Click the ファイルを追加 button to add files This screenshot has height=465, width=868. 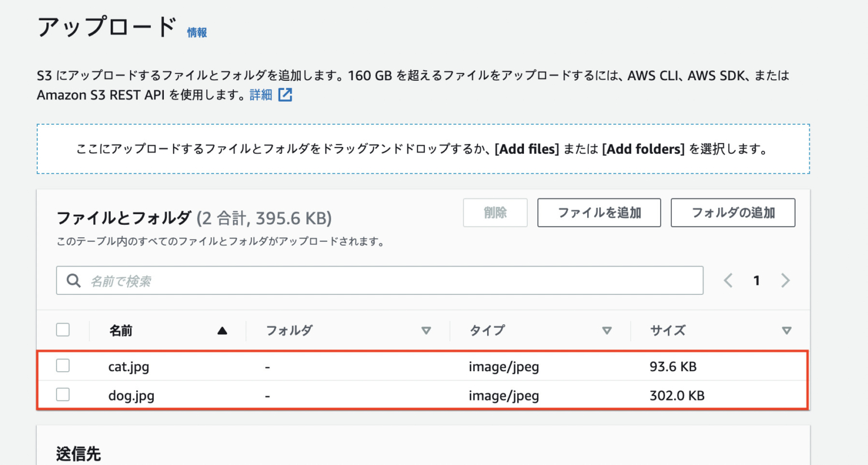tap(599, 213)
